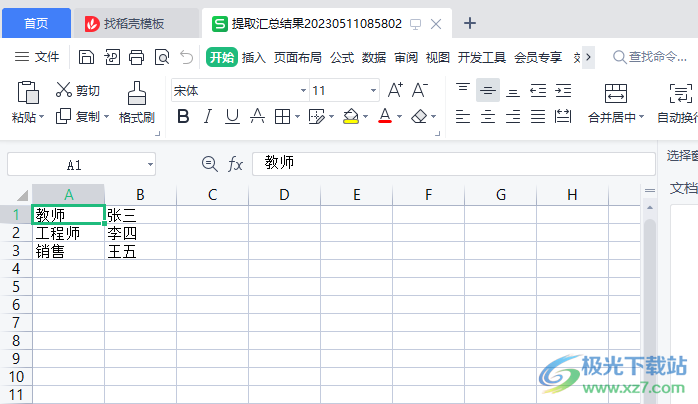Open the 文件 menu
698x404 pixels.
[x=37, y=57]
